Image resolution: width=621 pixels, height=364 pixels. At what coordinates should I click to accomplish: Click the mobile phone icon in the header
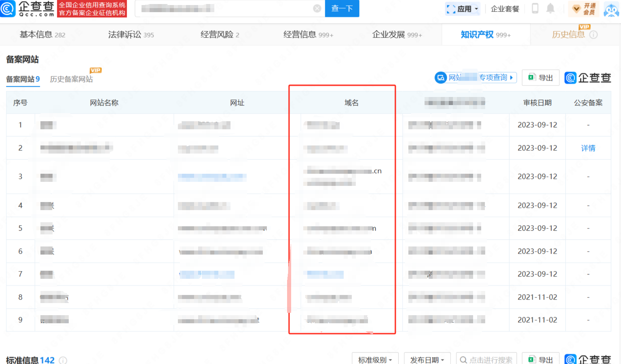click(x=535, y=8)
